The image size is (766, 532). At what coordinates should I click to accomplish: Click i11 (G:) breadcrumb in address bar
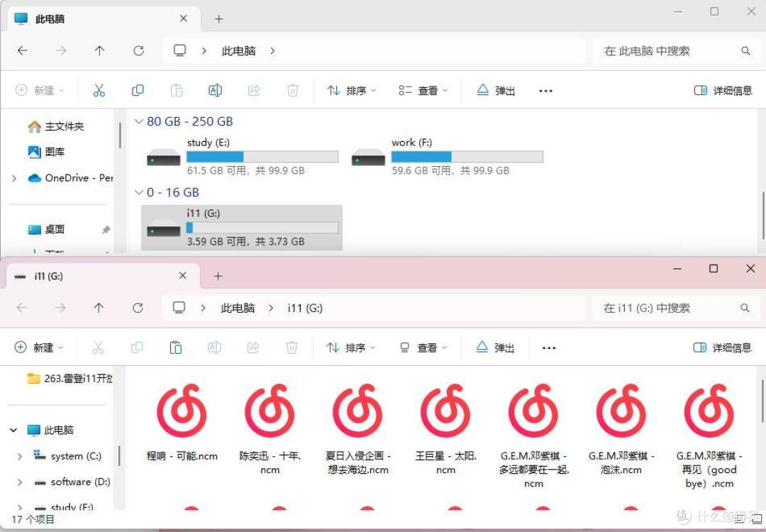click(x=305, y=308)
